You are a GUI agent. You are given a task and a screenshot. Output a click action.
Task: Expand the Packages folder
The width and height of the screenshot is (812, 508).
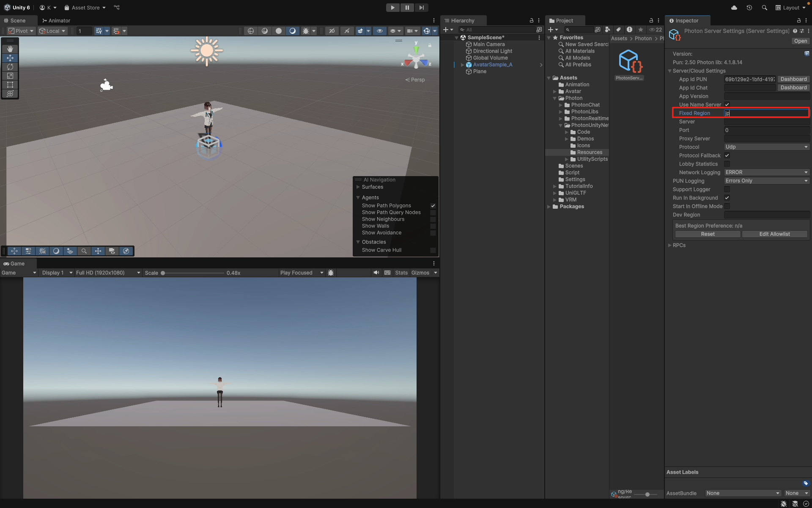[x=549, y=207]
